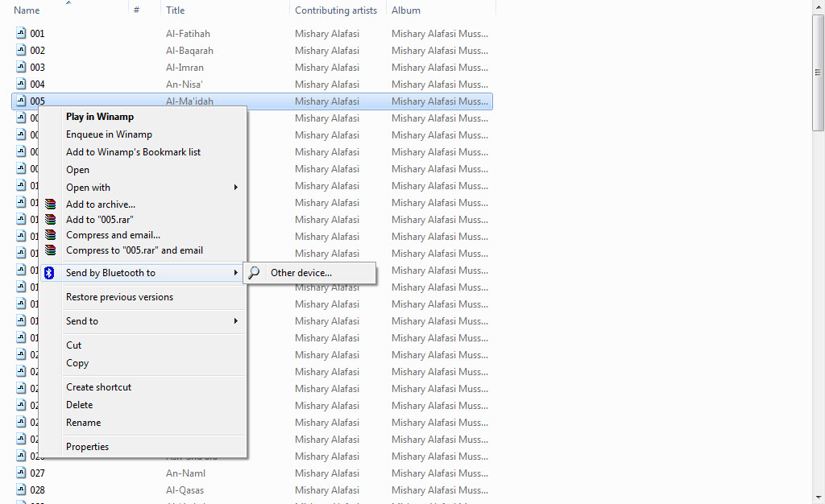Choose Add to Winamp's Bookmark list

pyautogui.click(x=133, y=152)
